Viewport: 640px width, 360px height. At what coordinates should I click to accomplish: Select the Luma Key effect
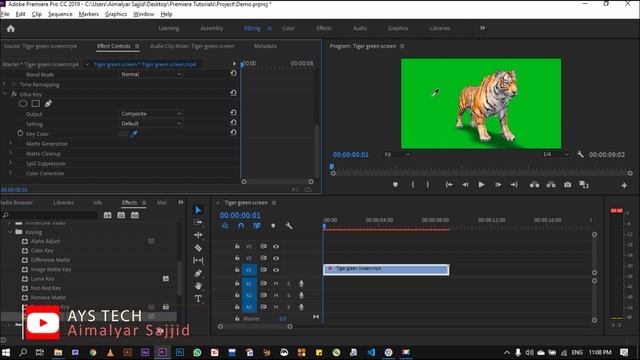42,279
